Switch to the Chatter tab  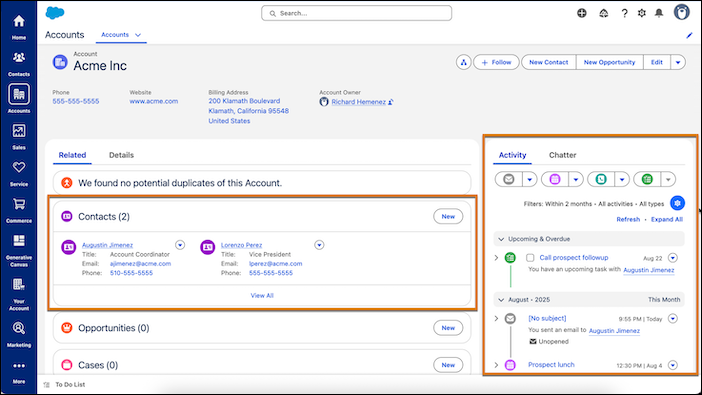point(562,155)
